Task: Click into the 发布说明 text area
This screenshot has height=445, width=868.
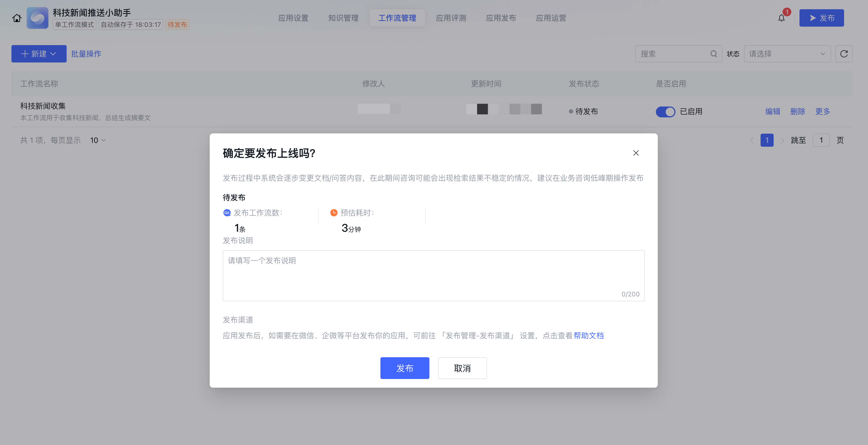Action: coord(433,275)
